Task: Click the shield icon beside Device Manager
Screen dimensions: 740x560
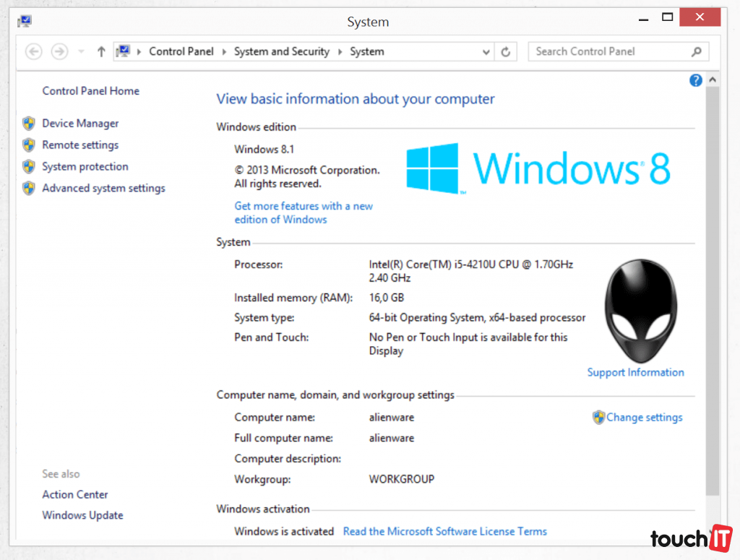Action: tap(29, 124)
